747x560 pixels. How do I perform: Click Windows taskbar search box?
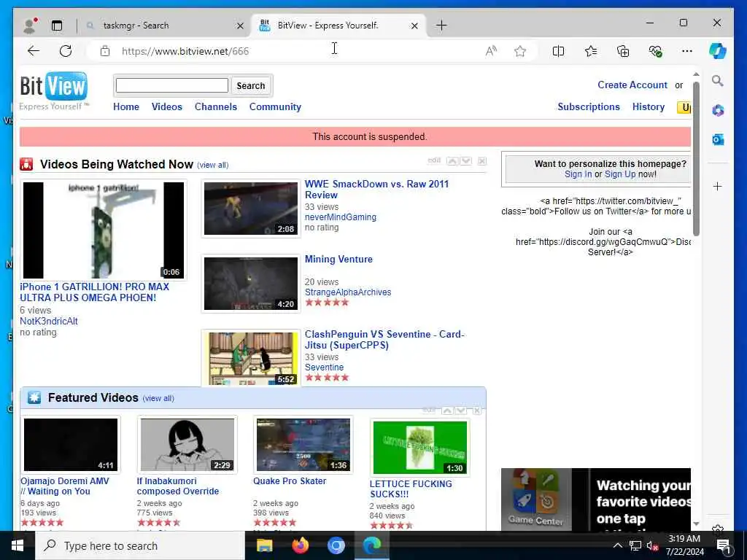[x=140, y=545]
